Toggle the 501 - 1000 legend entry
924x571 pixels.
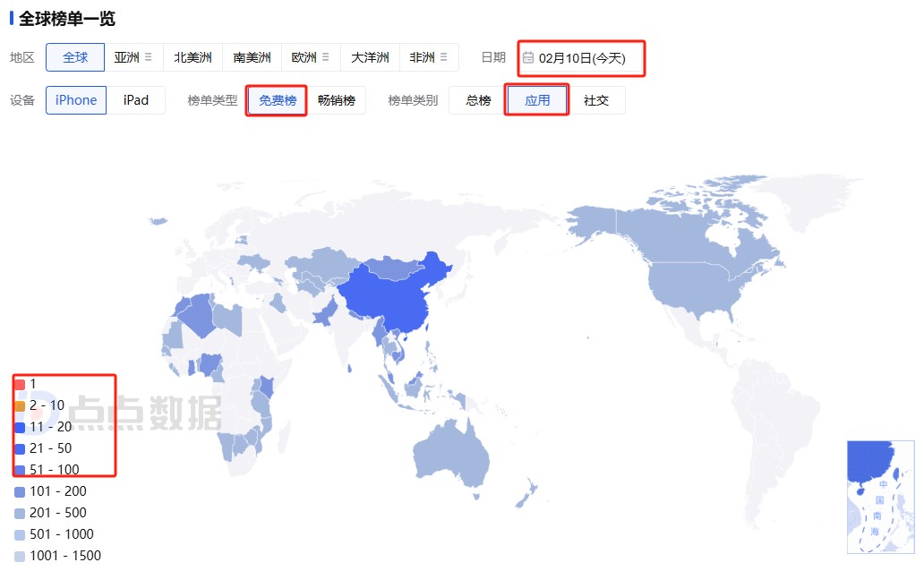tap(55, 534)
